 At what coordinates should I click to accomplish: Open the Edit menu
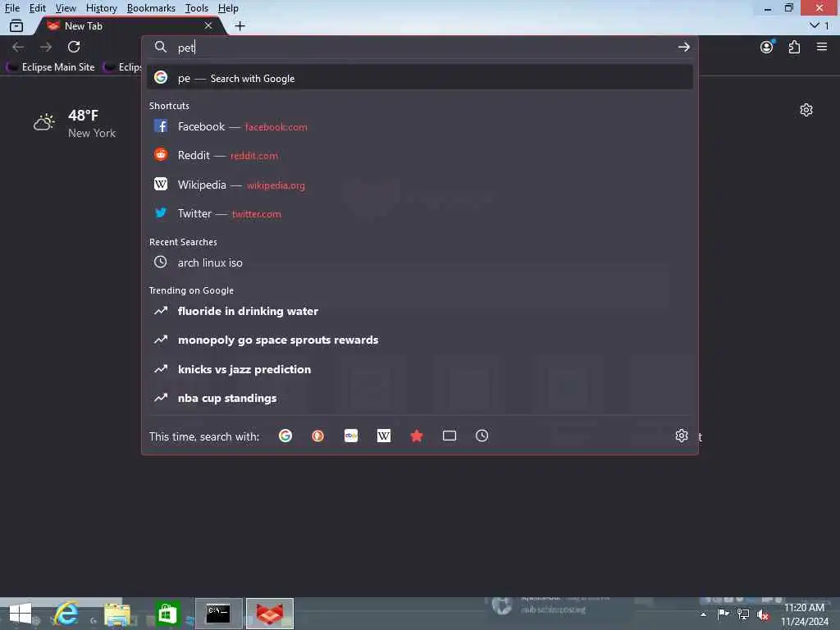(37, 8)
